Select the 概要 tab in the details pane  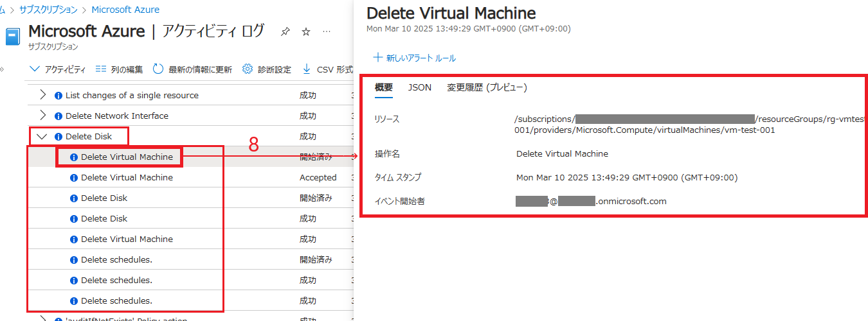[x=384, y=87]
